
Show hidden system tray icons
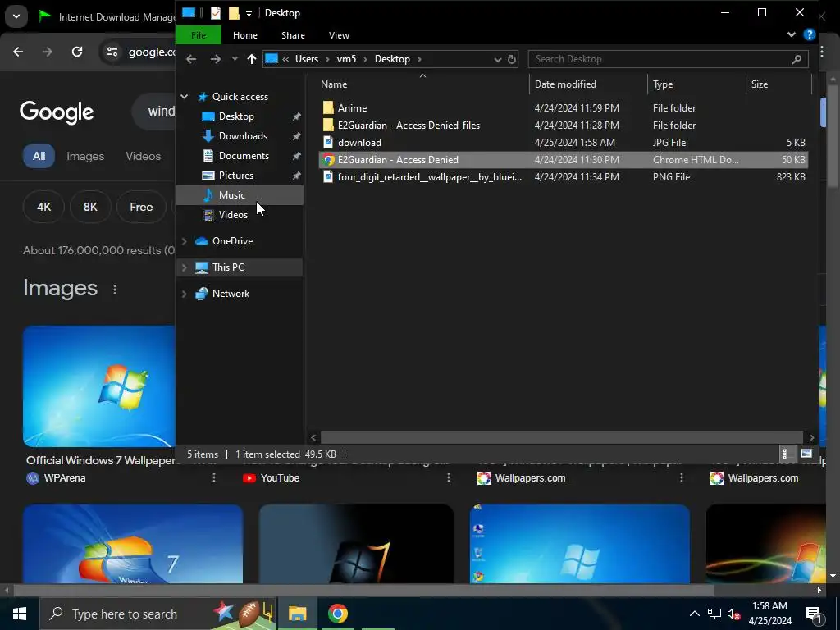pos(694,614)
